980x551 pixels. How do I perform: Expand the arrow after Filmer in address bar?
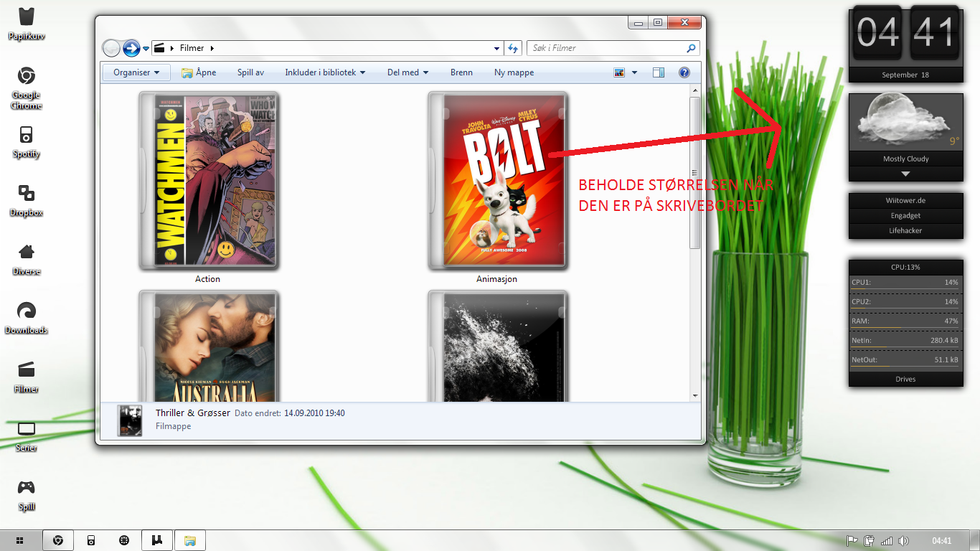(x=212, y=48)
